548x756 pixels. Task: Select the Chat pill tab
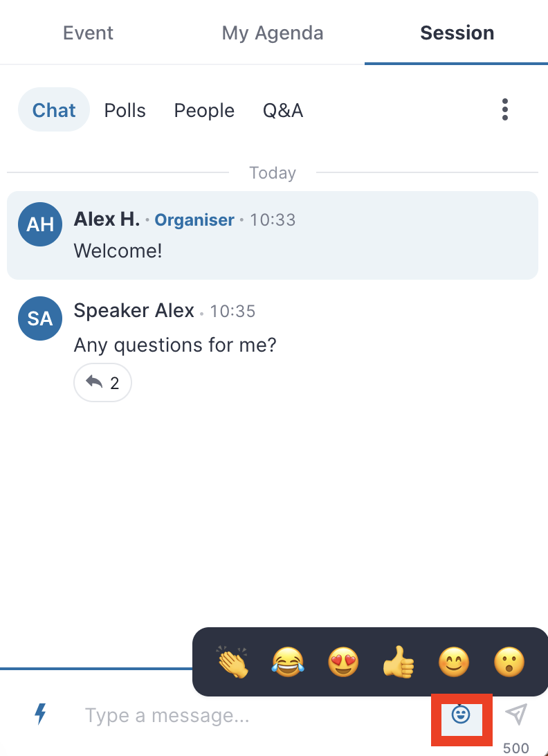pyautogui.click(x=54, y=109)
